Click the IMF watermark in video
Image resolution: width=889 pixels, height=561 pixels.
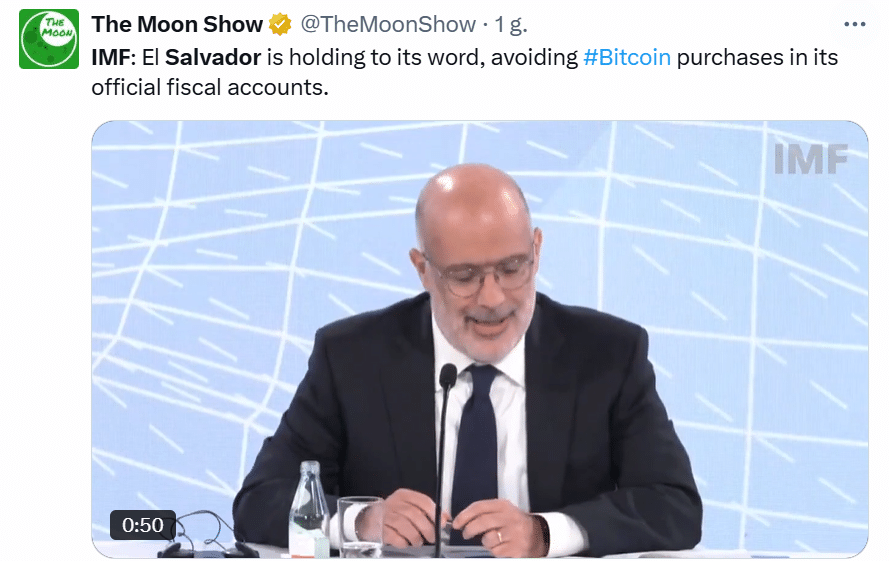coord(811,159)
